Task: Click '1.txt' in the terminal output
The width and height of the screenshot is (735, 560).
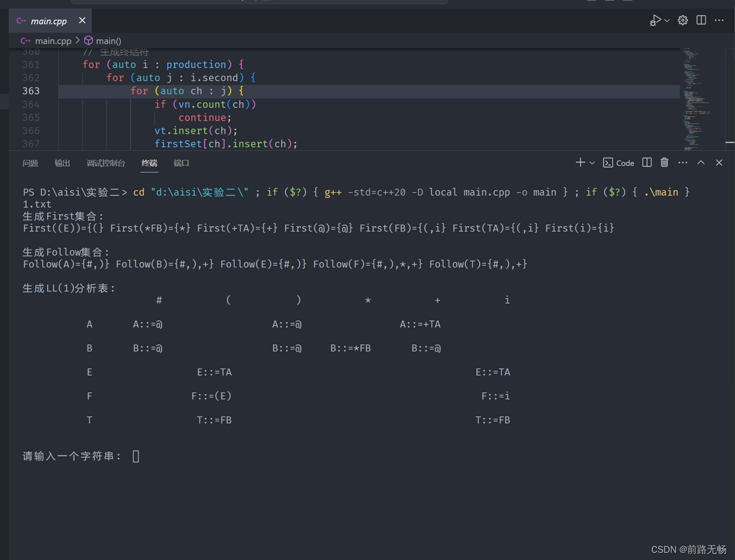Action: 37,204
